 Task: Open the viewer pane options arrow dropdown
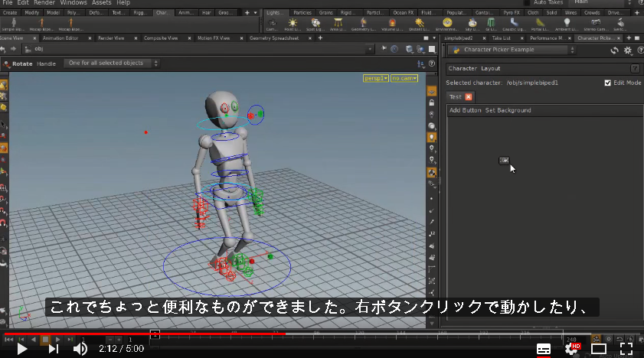point(434,38)
